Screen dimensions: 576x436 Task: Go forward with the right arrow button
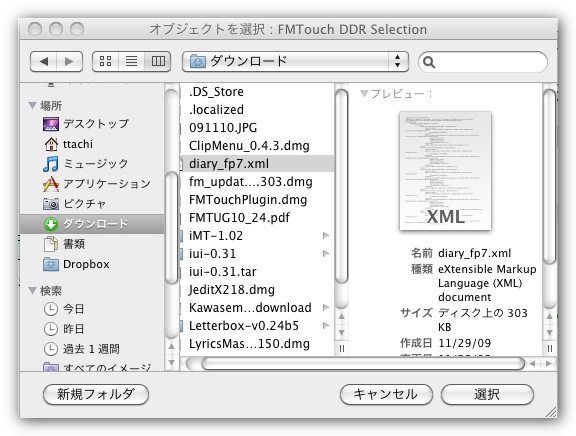(x=69, y=61)
